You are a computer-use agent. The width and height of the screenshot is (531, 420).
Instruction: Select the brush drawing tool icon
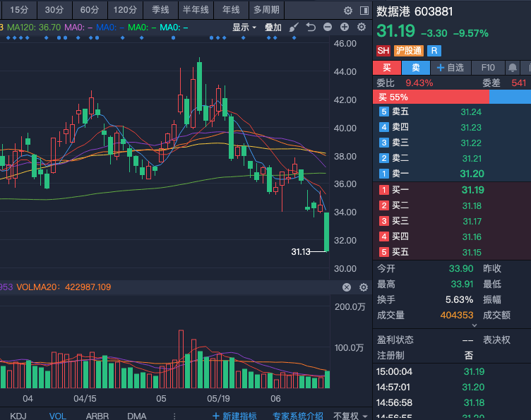(x=294, y=27)
